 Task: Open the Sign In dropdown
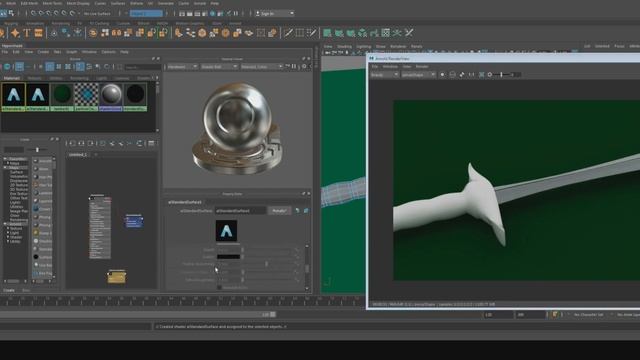coord(275,13)
